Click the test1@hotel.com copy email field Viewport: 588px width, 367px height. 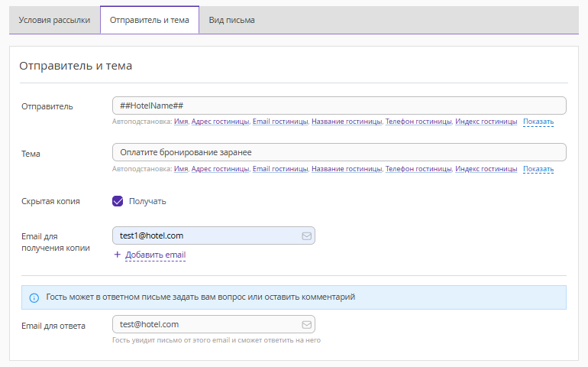point(205,235)
